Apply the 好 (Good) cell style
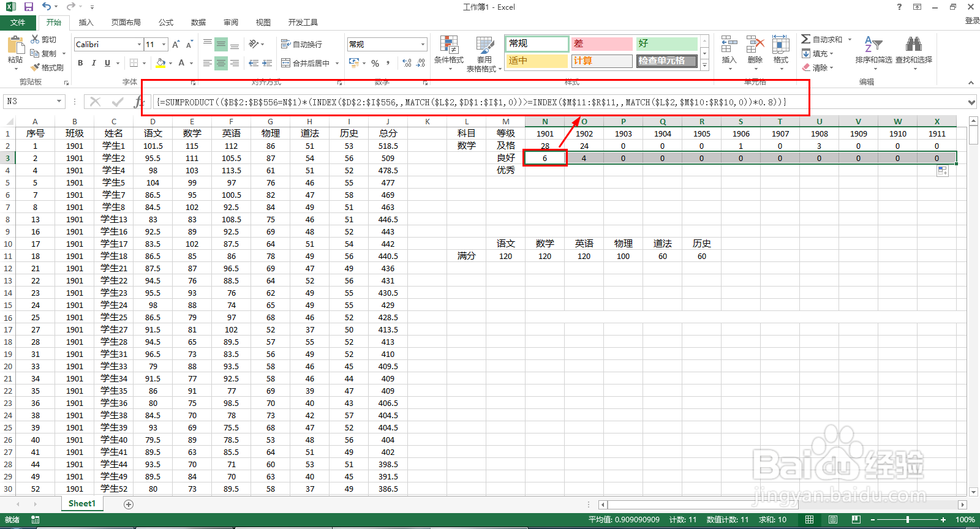This screenshot has width=980, height=529. click(667, 43)
